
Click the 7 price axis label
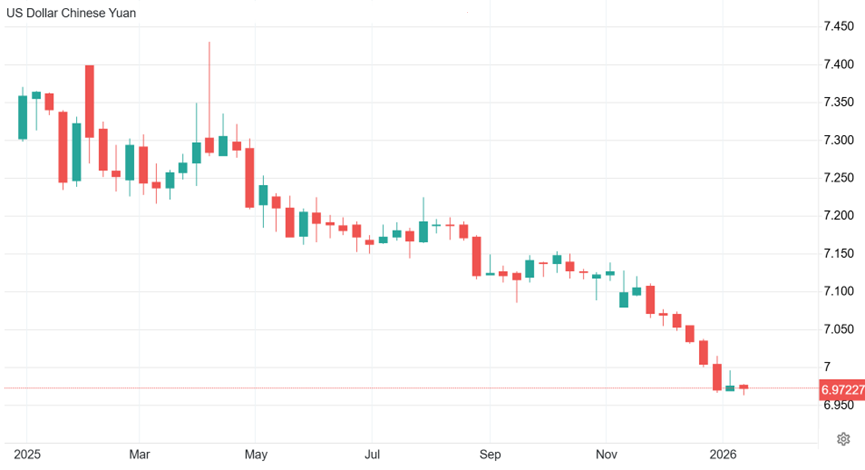coord(826,367)
